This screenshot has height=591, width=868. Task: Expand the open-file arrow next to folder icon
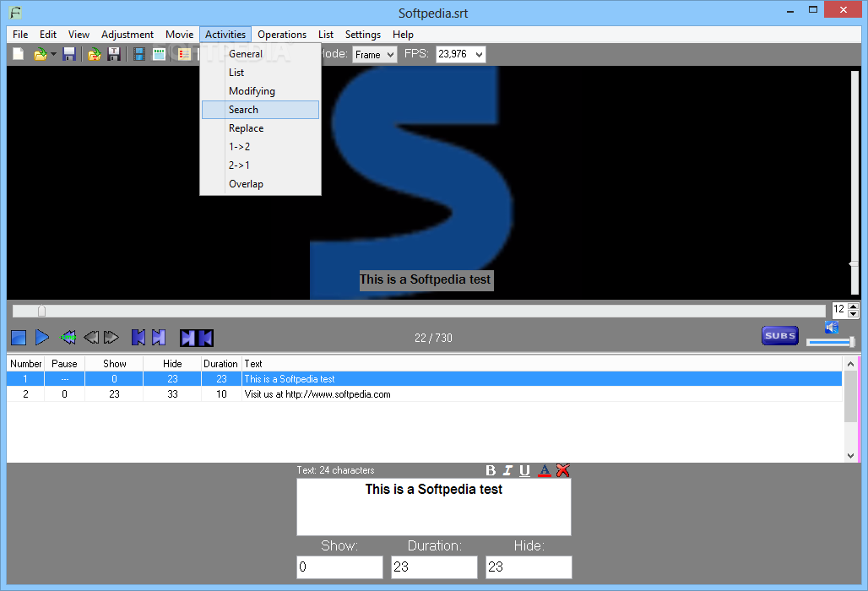pyautogui.click(x=53, y=54)
